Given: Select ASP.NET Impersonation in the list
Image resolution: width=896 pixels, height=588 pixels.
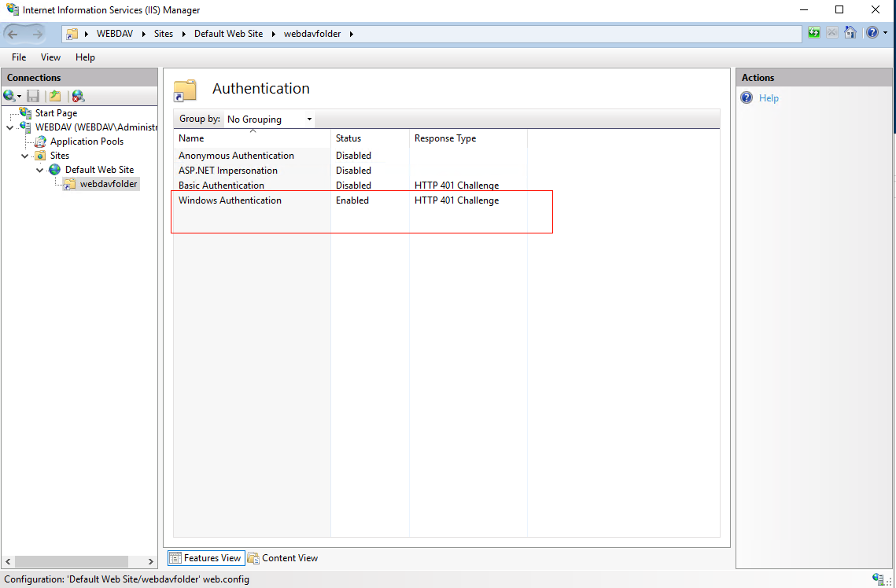Looking at the screenshot, I should point(350,170).
